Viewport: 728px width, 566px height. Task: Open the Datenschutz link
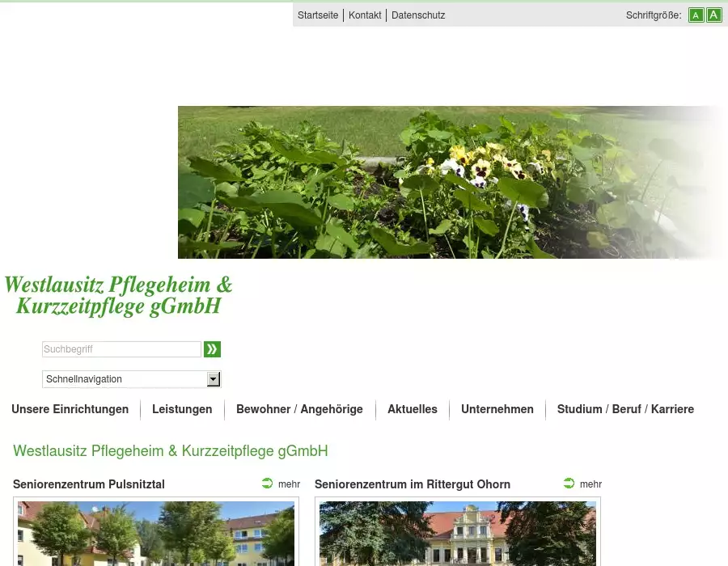(418, 15)
